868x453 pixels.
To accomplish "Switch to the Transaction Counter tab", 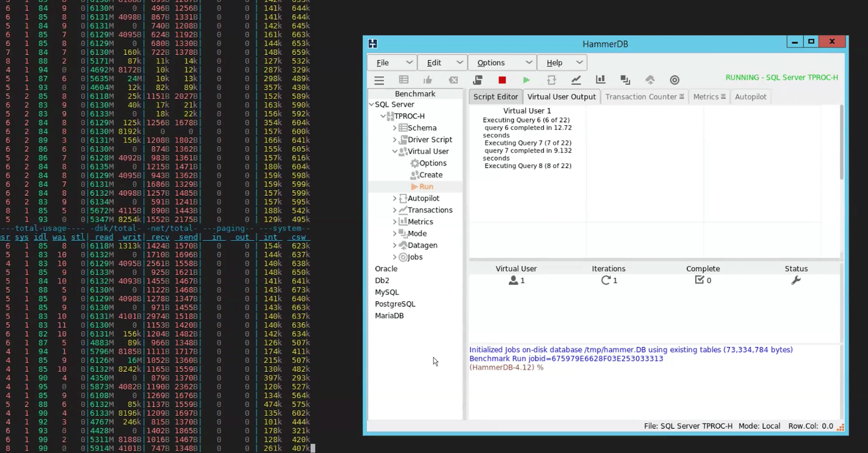I will 645,97.
